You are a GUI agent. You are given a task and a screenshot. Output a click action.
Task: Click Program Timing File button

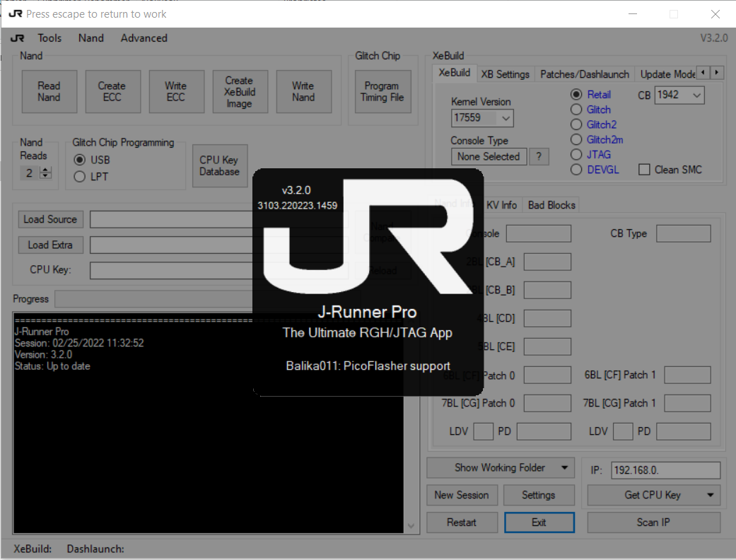382,91
